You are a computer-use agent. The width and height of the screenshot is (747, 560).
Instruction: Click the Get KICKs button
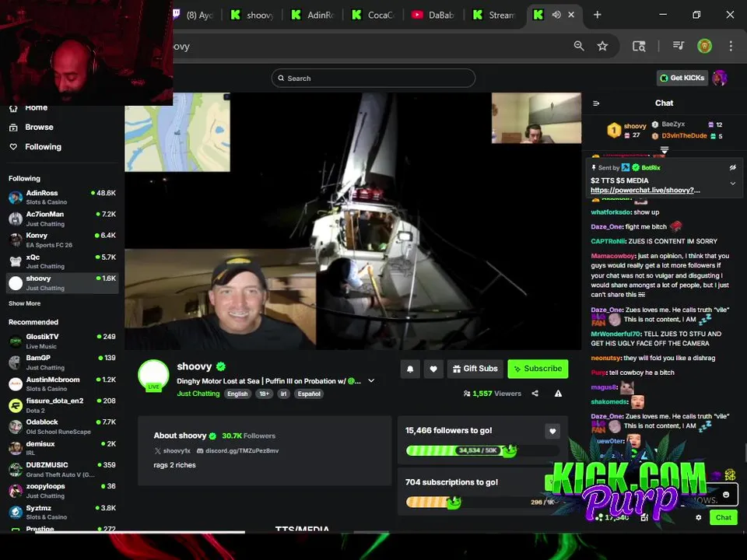(682, 78)
